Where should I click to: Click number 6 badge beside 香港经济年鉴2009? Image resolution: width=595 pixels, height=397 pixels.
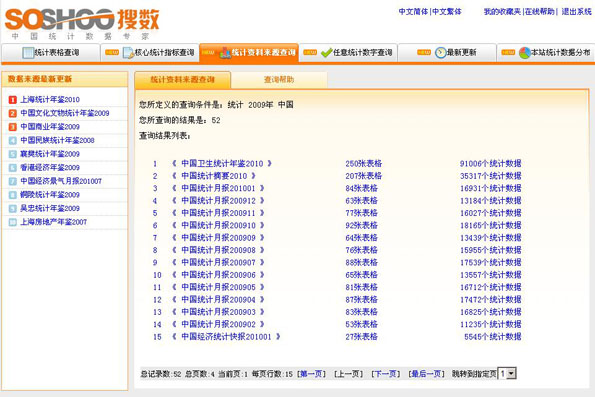[x=13, y=168]
